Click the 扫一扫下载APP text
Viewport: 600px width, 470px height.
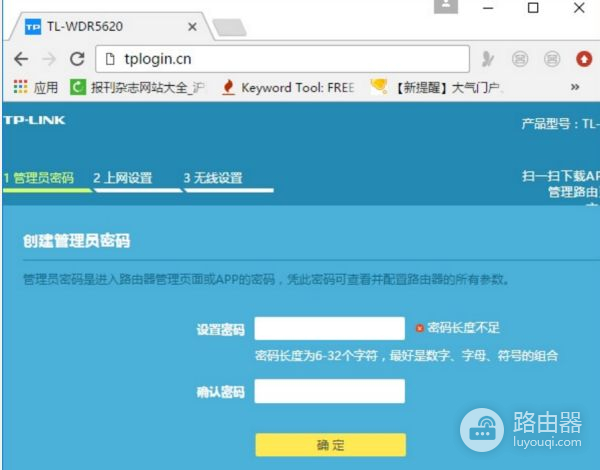[561, 176]
